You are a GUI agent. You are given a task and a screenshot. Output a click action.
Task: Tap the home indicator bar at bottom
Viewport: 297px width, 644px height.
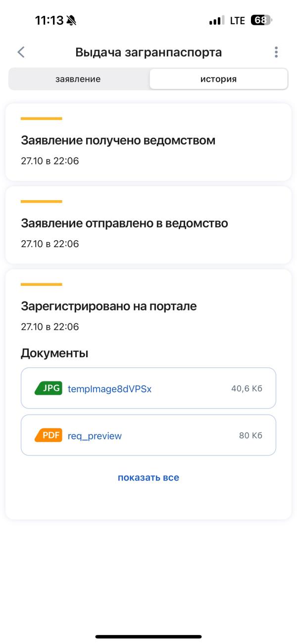148,636
